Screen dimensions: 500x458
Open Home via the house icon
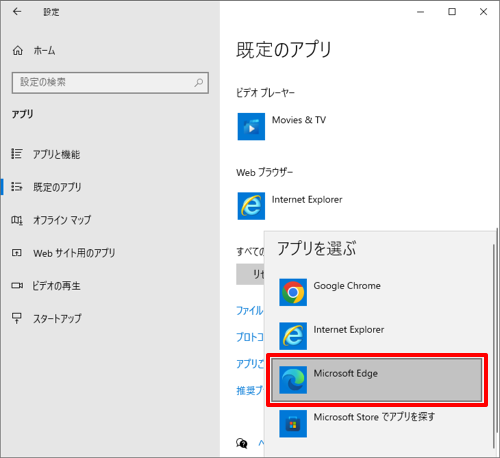point(18,51)
